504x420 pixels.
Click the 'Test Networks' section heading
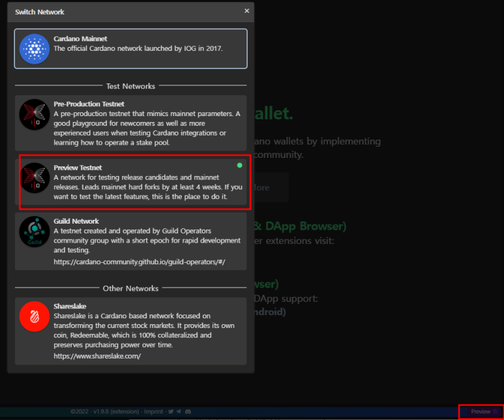[x=130, y=86]
